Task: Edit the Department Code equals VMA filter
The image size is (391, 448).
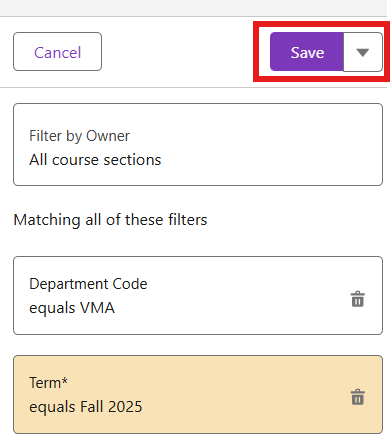Action: point(198,295)
